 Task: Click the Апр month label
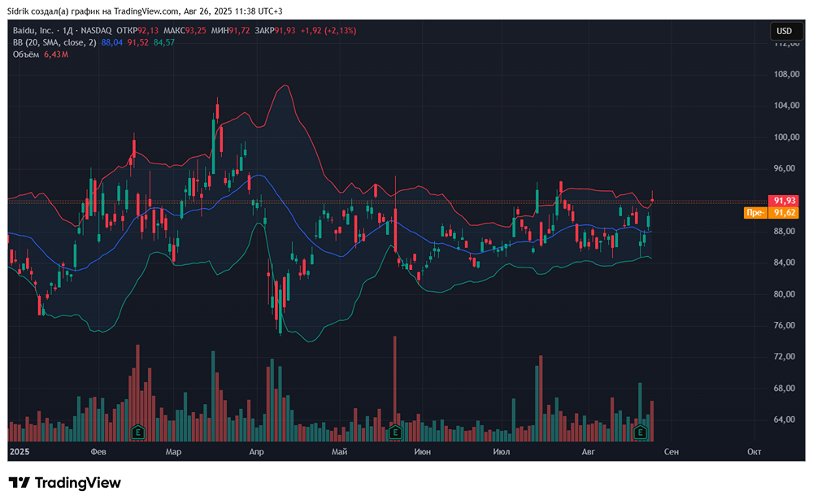point(256,452)
